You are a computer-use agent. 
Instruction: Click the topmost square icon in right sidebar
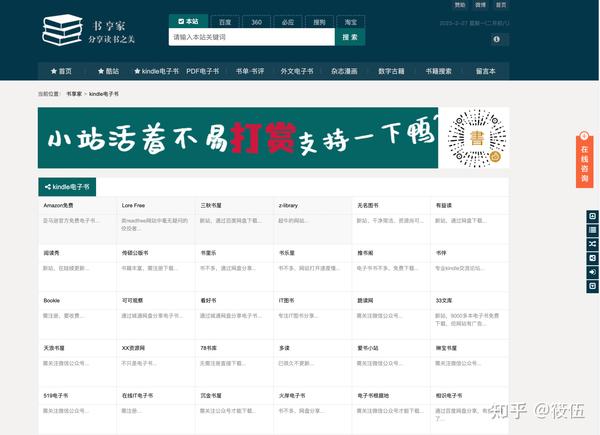pos(592,216)
